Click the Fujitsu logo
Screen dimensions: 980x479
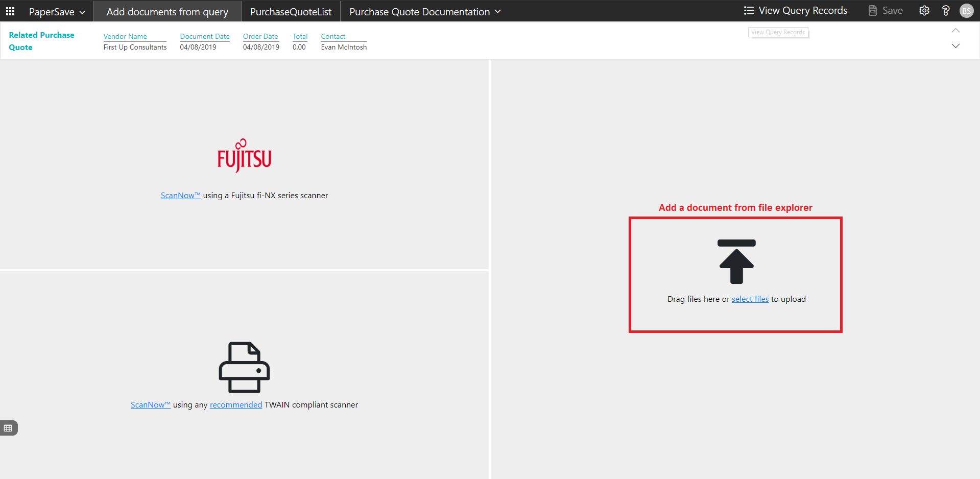pos(244,156)
